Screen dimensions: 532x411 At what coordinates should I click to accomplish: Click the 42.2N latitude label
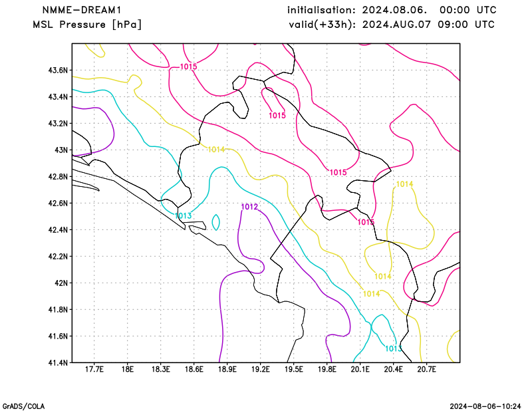click(x=58, y=257)
